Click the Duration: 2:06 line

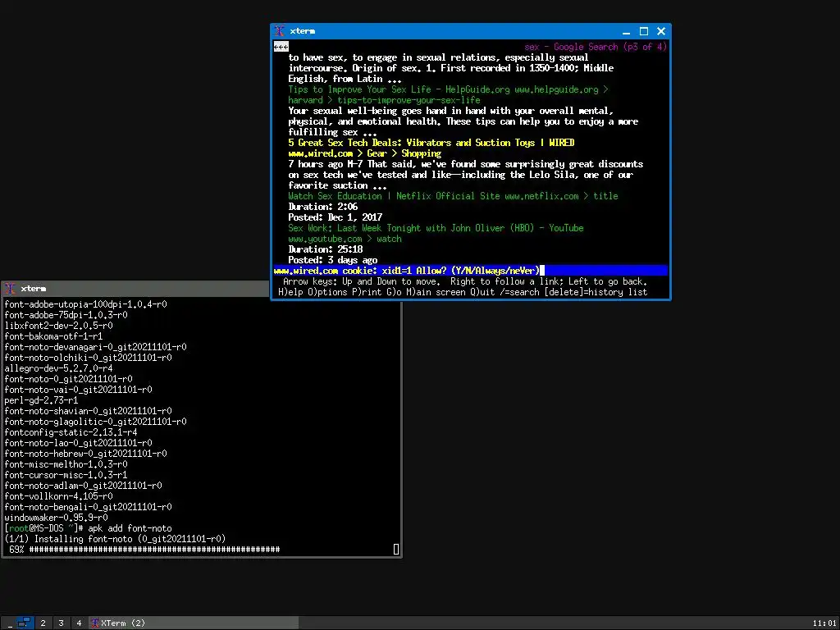[x=323, y=207]
